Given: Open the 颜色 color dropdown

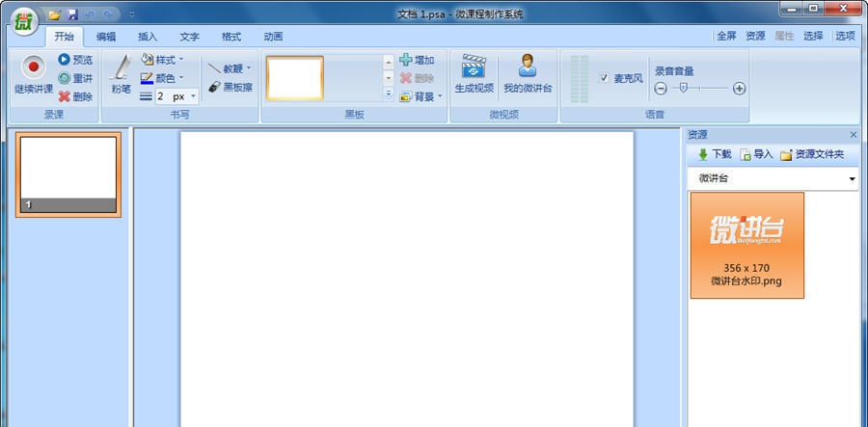Looking at the screenshot, I should (x=162, y=78).
